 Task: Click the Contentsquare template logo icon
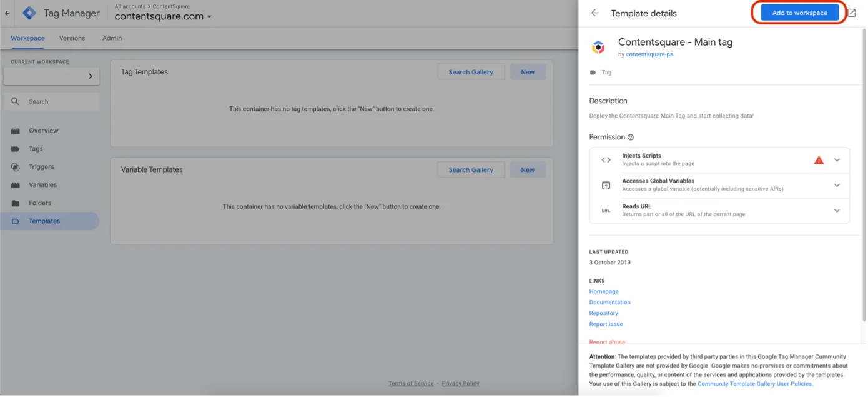[x=598, y=47]
